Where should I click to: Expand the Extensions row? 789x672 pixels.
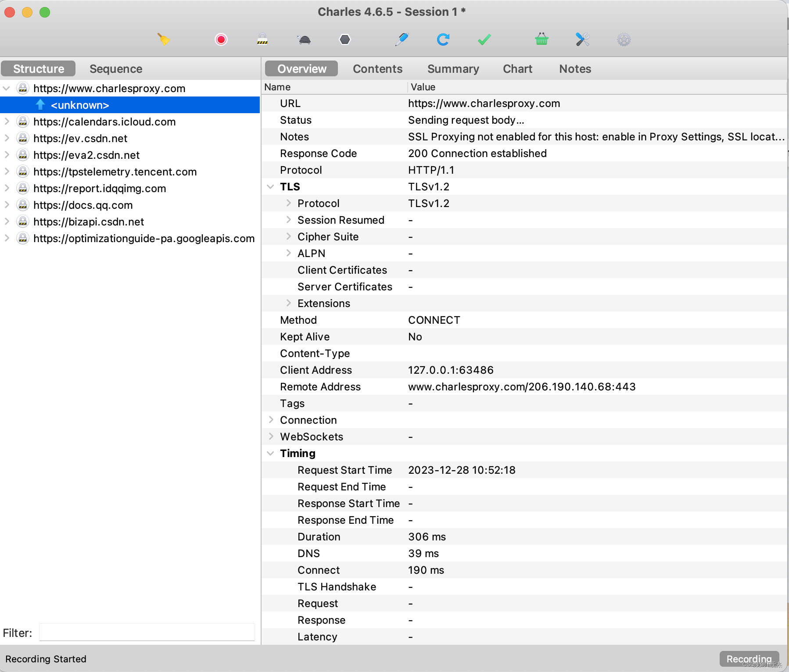click(288, 303)
